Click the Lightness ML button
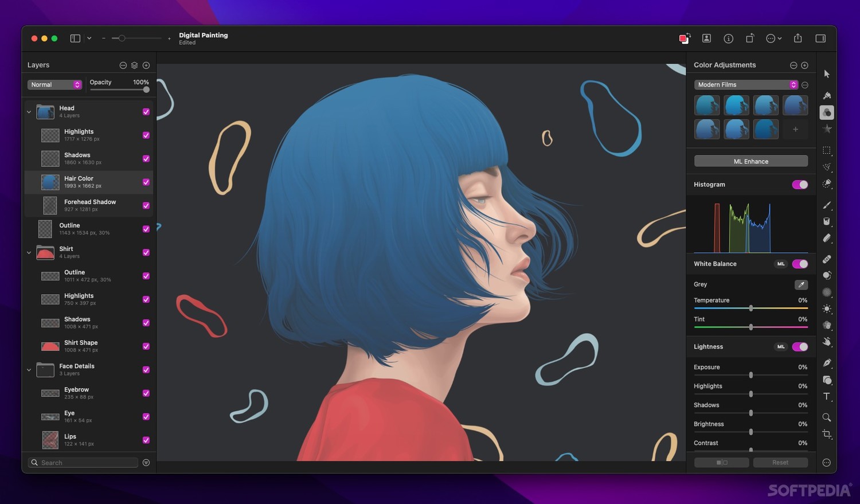 pos(781,347)
